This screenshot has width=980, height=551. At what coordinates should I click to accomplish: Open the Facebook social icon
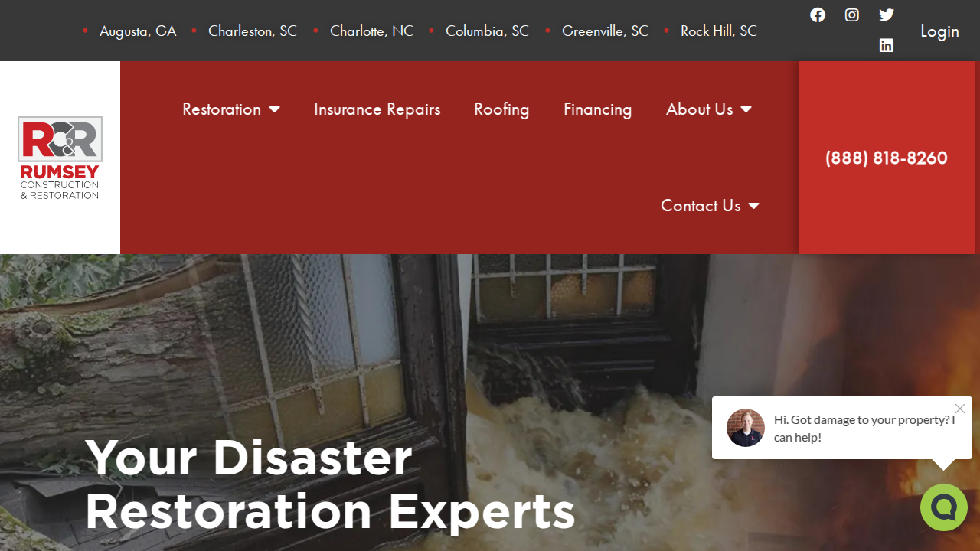coord(818,15)
